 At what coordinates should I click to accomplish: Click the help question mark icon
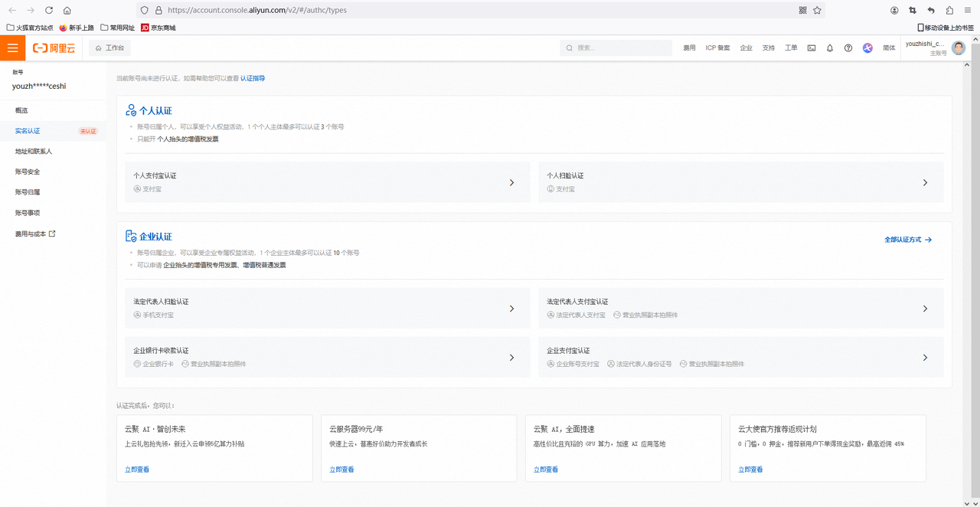pyautogui.click(x=848, y=48)
